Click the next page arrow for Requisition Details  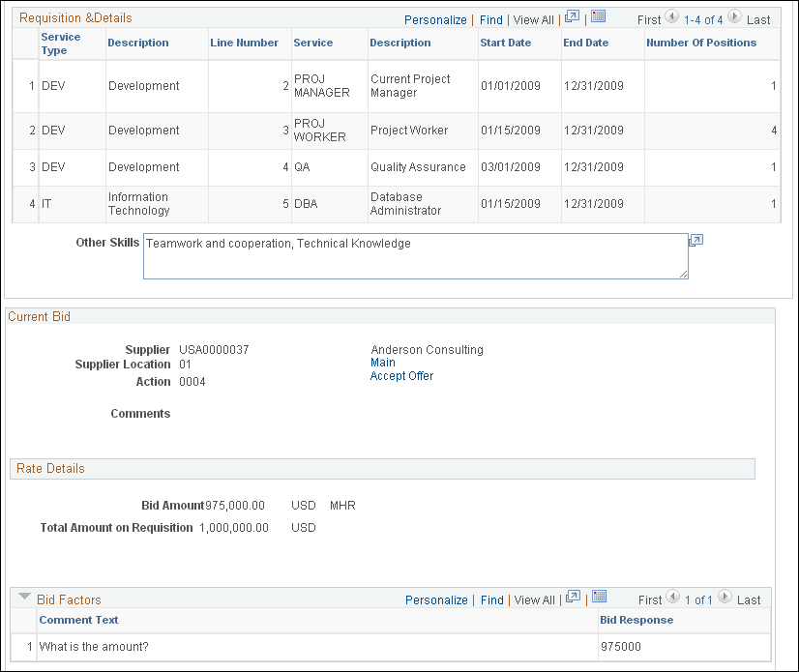[734, 17]
